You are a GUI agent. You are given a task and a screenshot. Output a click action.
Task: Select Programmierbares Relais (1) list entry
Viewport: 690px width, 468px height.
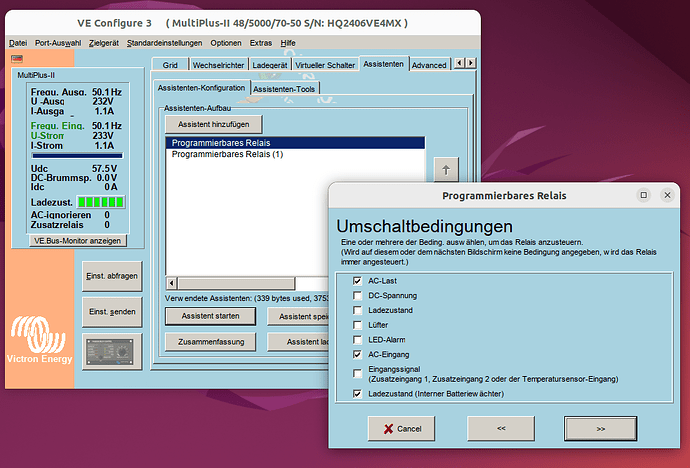tap(295, 154)
